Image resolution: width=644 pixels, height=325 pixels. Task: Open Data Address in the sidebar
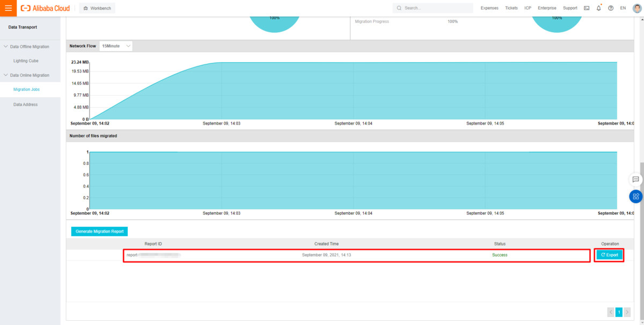click(x=26, y=104)
